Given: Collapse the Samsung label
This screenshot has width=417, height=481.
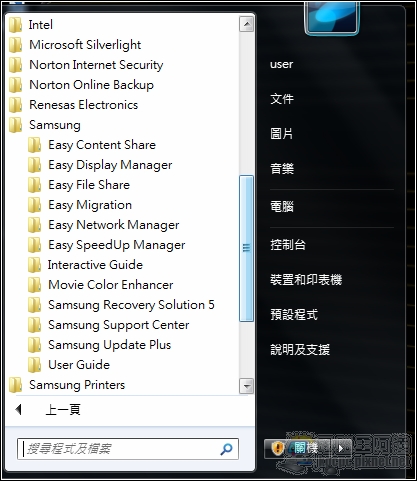Looking at the screenshot, I should point(55,125).
